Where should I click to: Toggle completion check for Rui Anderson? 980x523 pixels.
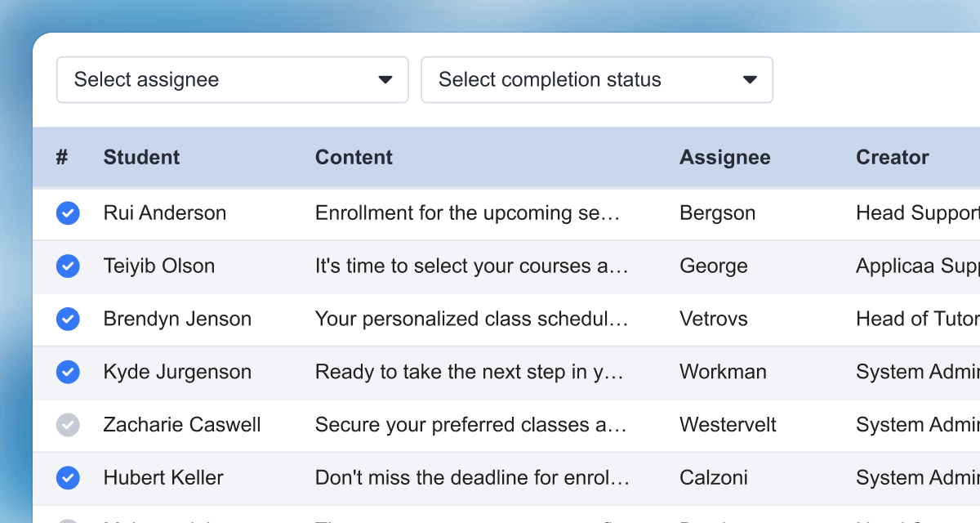click(x=68, y=213)
